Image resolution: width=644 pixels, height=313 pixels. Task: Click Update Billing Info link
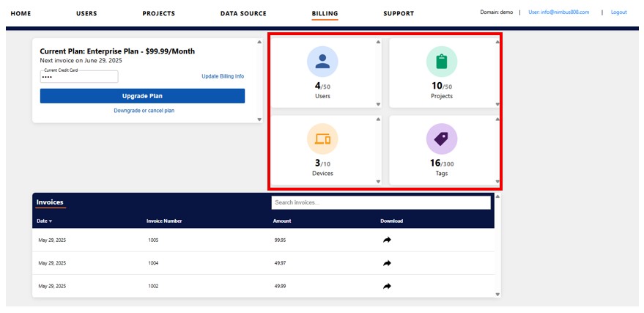point(223,76)
